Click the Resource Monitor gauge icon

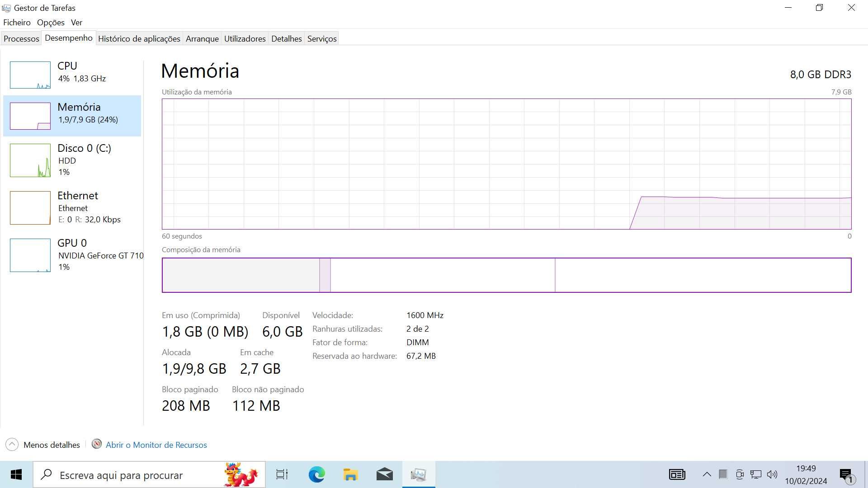[x=96, y=444]
